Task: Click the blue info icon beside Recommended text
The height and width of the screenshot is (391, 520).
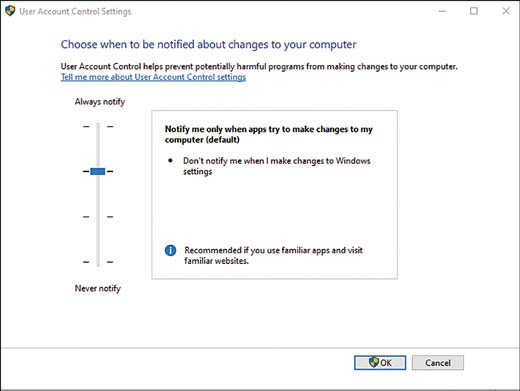Action: click(x=170, y=250)
